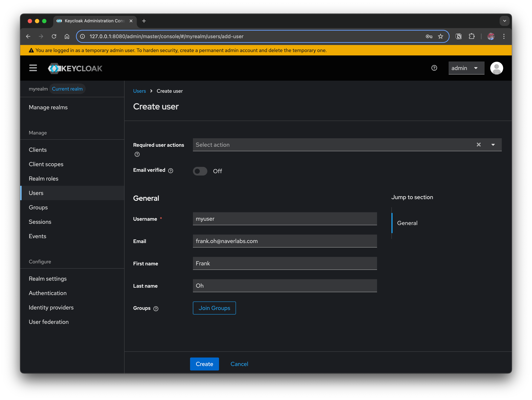The height and width of the screenshot is (400, 532).
Task: Open Sessions in the sidebar
Action: pyautogui.click(x=40, y=222)
